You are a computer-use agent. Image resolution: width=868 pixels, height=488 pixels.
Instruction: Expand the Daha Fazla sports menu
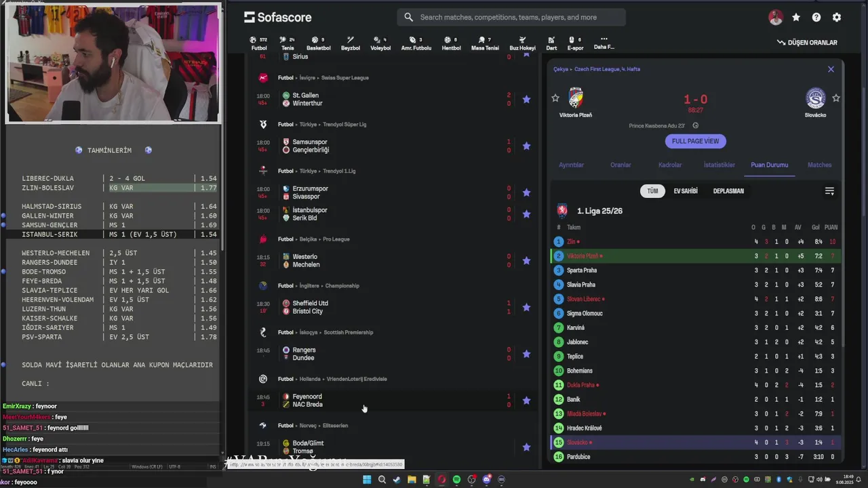604,43
